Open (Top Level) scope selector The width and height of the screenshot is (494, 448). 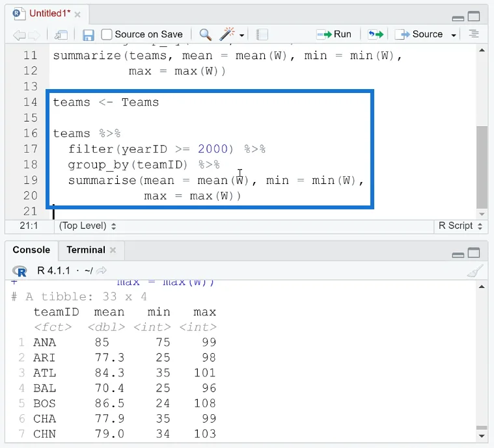point(87,226)
